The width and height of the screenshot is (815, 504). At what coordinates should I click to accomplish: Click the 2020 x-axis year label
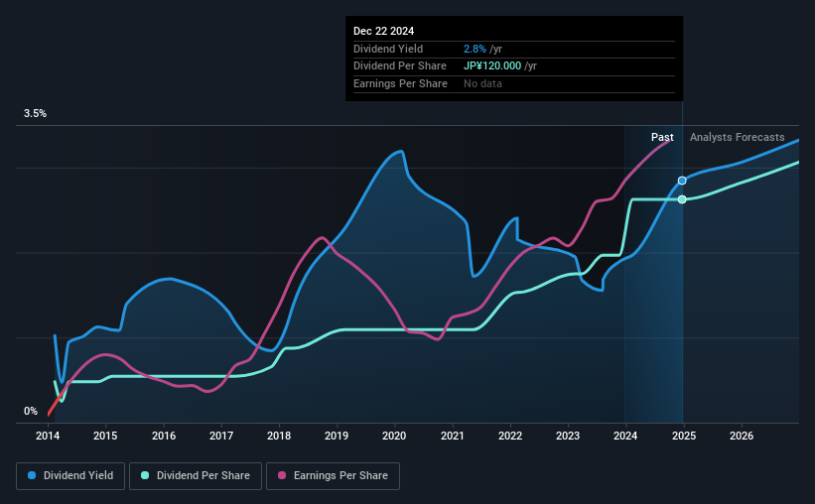[x=394, y=436]
